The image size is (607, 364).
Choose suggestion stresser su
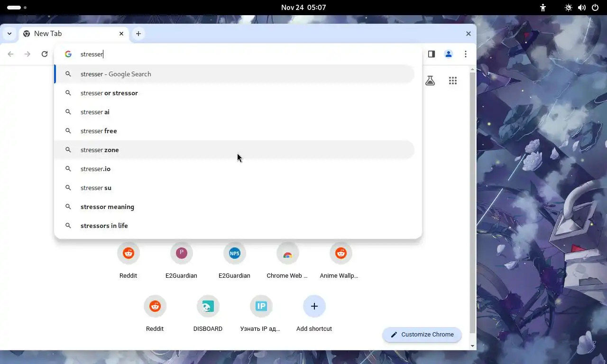pos(234,188)
